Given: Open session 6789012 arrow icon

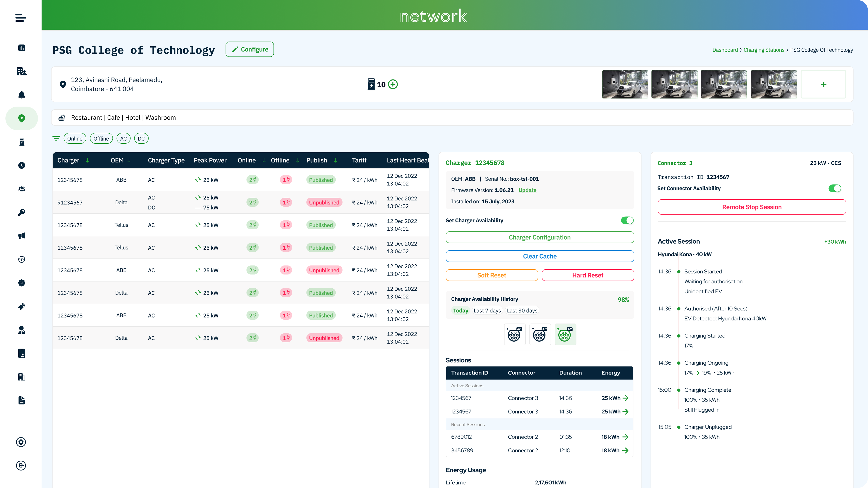Looking at the screenshot, I should tap(625, 437).
